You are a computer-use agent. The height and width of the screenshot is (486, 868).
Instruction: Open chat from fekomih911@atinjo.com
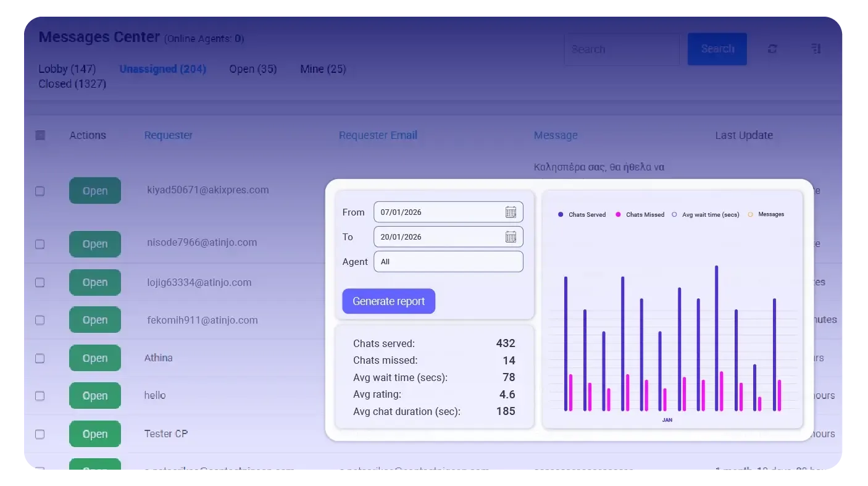95,320
